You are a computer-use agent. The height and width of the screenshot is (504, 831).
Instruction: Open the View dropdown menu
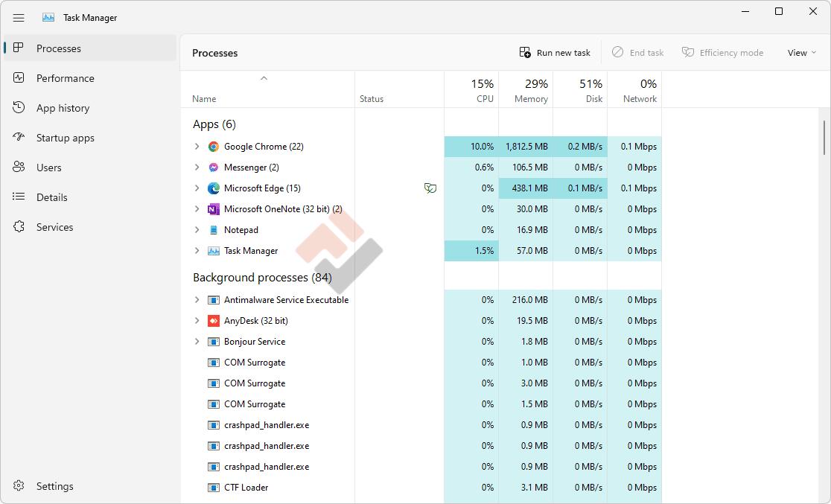[801, 53]
